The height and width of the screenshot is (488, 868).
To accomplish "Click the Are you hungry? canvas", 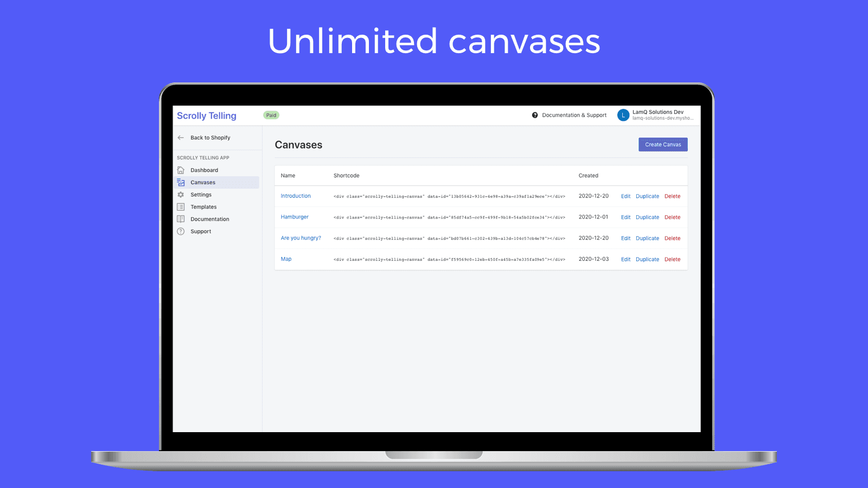I will click(x=301, y=237).
